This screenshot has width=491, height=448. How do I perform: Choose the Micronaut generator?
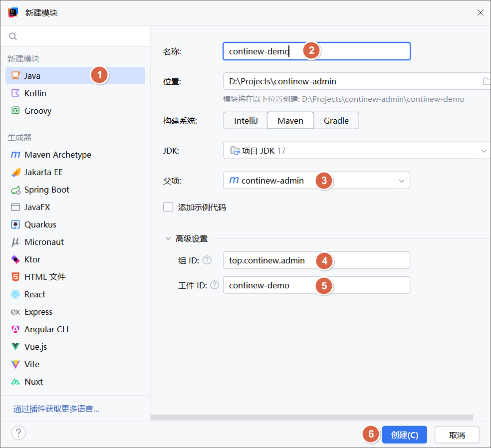pos(75,242)
